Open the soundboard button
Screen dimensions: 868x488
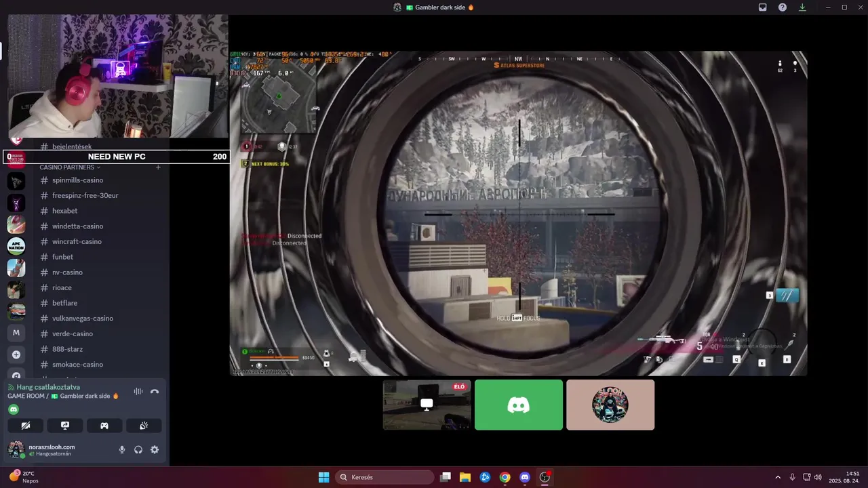[144, 426]
